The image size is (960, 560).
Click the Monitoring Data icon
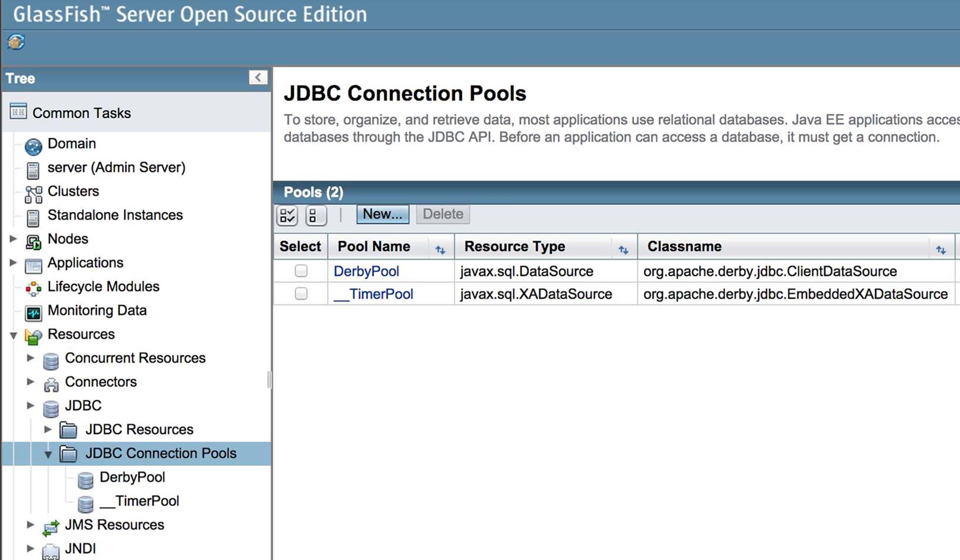(x=33, y=313)
